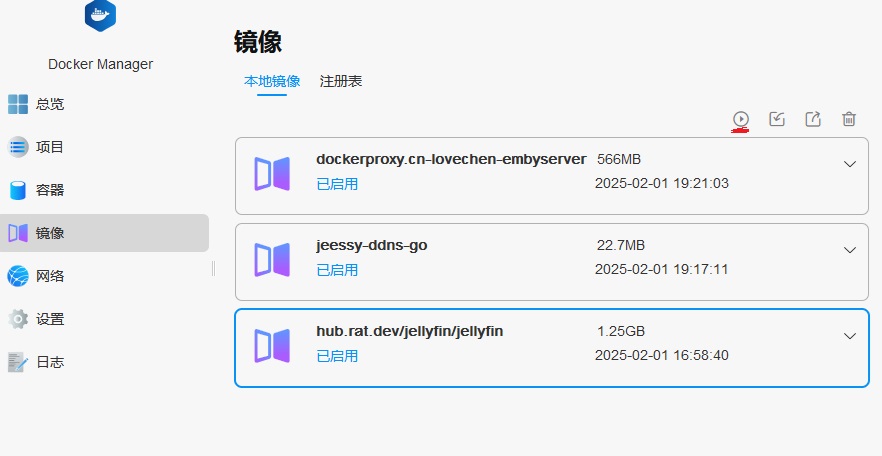
Task: Click 已启用 status under embyserver image
Action: [x=337, y=184]
